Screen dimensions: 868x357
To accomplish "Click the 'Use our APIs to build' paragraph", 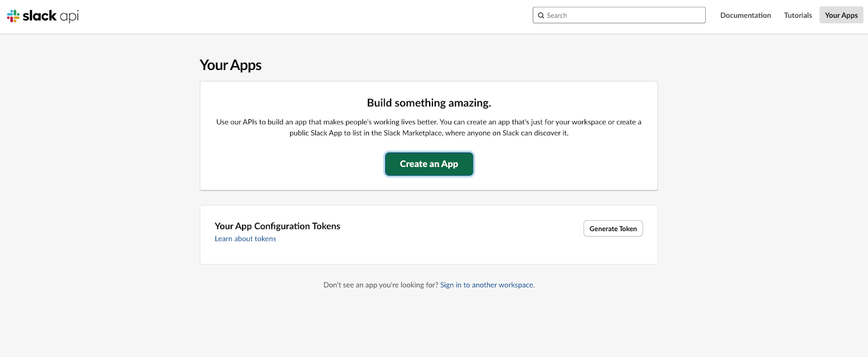I will (x=429, y=127).
